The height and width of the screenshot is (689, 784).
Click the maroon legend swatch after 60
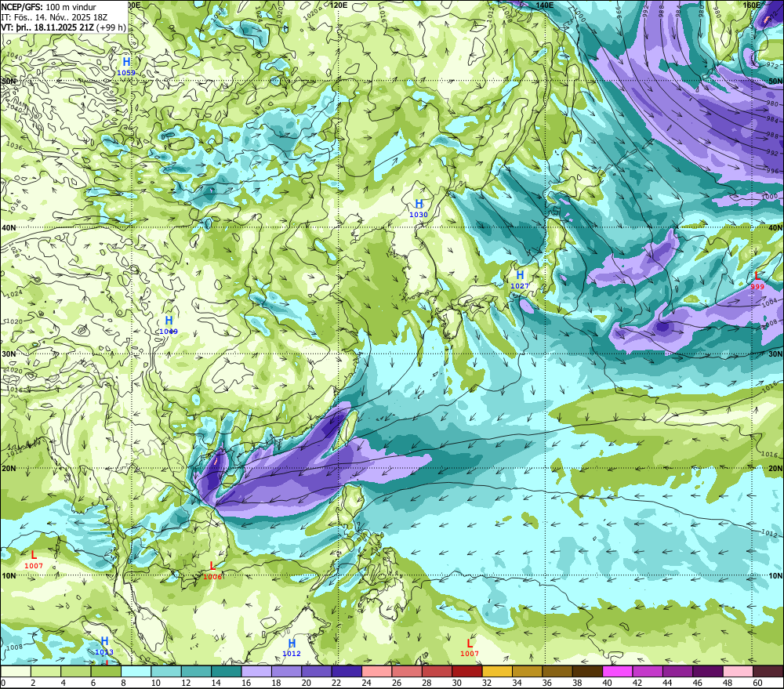point(768,671)
